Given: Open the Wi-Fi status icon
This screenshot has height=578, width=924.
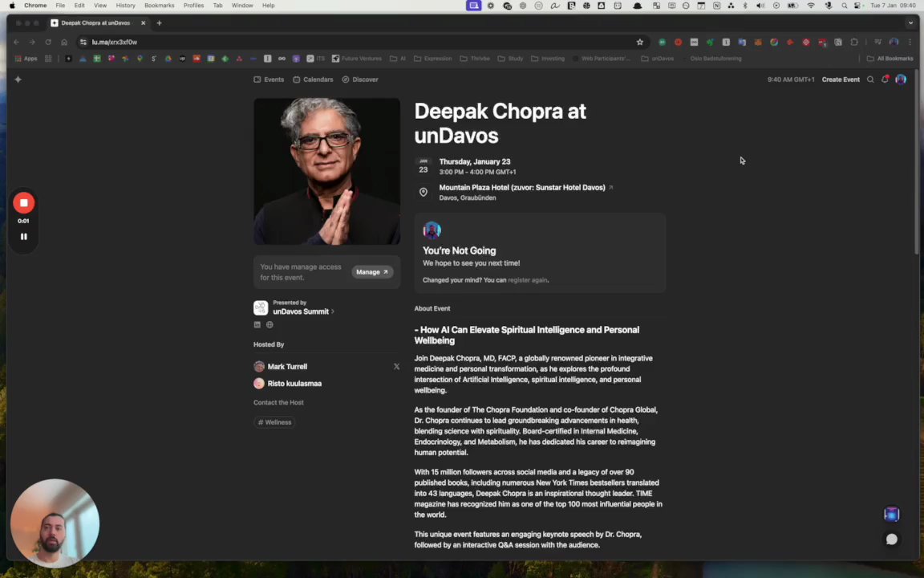Looking at the screenshot, I should pyautogui.click(x=811, y=6).
